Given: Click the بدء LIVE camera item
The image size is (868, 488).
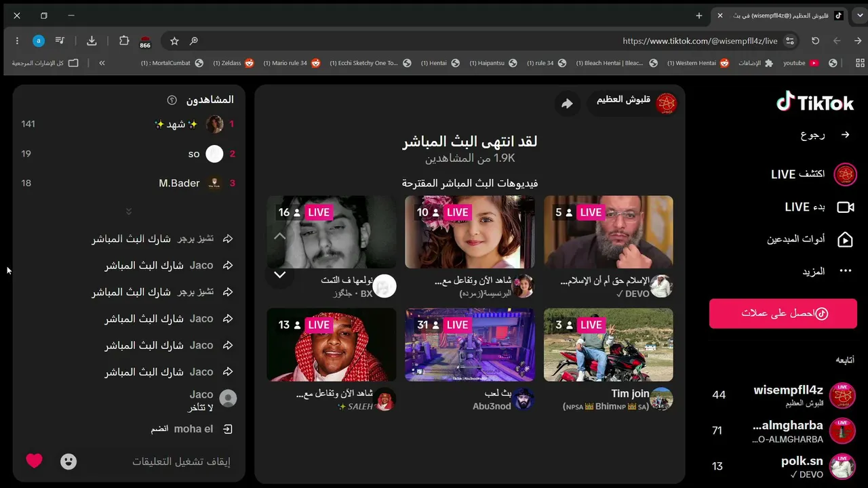Looking at the screenshot, I should tap(819, 207).
